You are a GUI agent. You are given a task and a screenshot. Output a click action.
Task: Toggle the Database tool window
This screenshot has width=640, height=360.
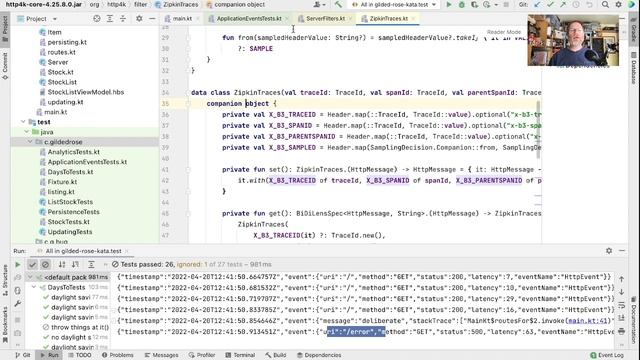(634, 68)
